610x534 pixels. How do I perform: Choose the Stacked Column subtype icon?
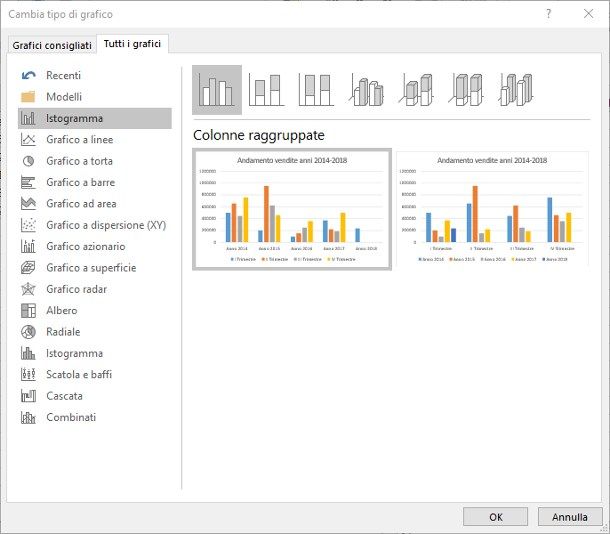(266, 90)
